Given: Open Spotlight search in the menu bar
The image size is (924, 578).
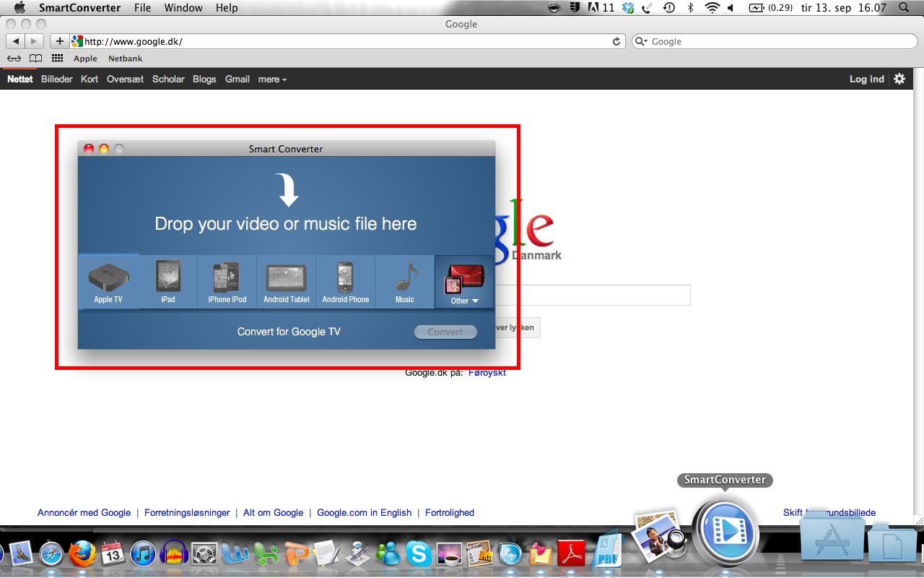Looking at the screenshot, I should point(905,8).
